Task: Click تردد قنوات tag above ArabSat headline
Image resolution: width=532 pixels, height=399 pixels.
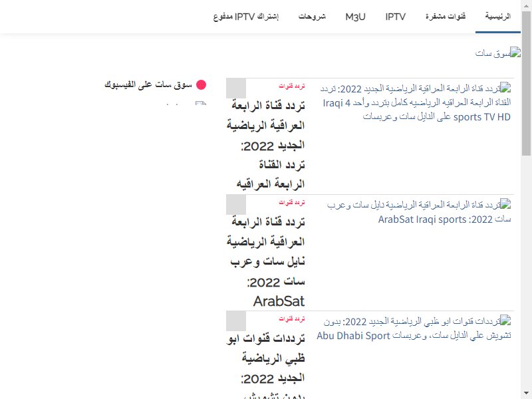Action: pos(292,203)
